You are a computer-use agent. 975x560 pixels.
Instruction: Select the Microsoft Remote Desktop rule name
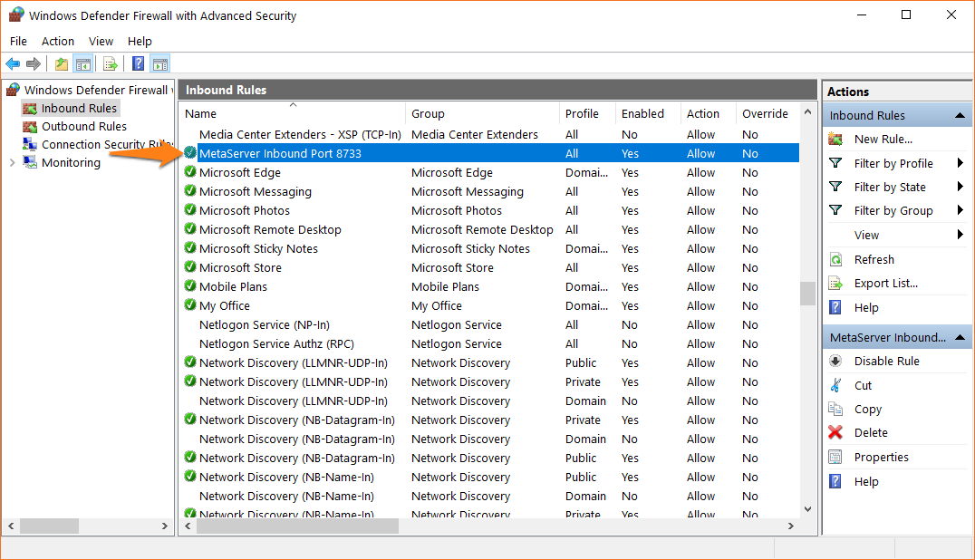click(271, 229)
